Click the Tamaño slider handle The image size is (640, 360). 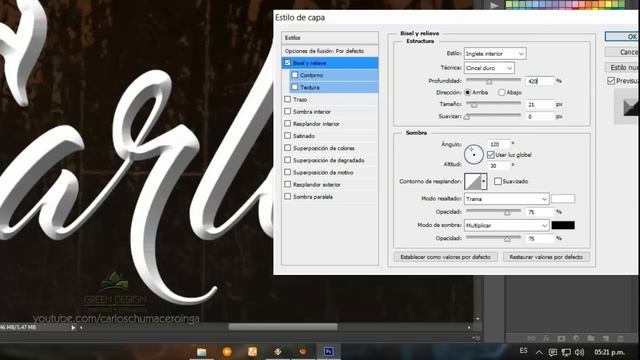tap(474, 105)
